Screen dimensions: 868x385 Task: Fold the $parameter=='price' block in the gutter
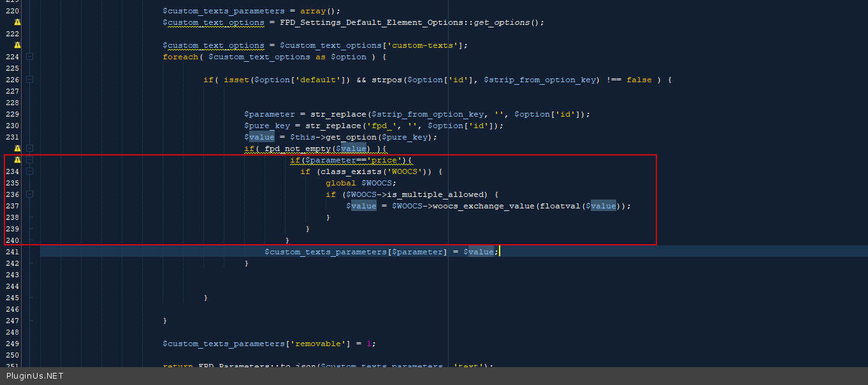tap(29, 160)
